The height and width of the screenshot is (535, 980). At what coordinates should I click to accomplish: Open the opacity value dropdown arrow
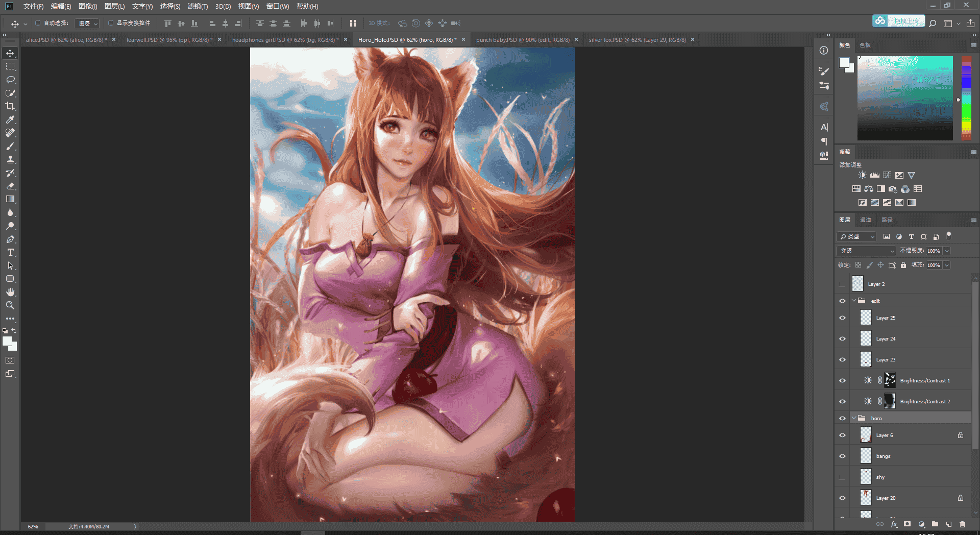pos(947,251)
